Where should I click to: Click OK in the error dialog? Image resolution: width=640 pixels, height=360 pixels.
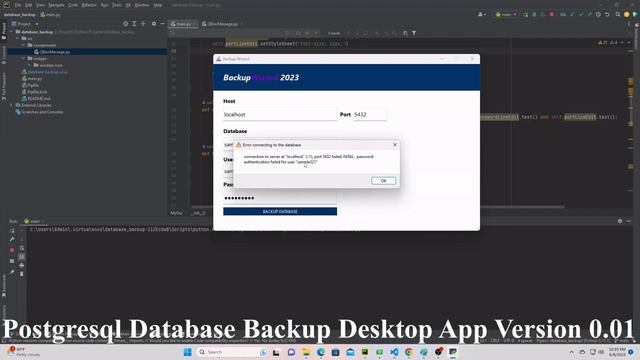point(383,180)
